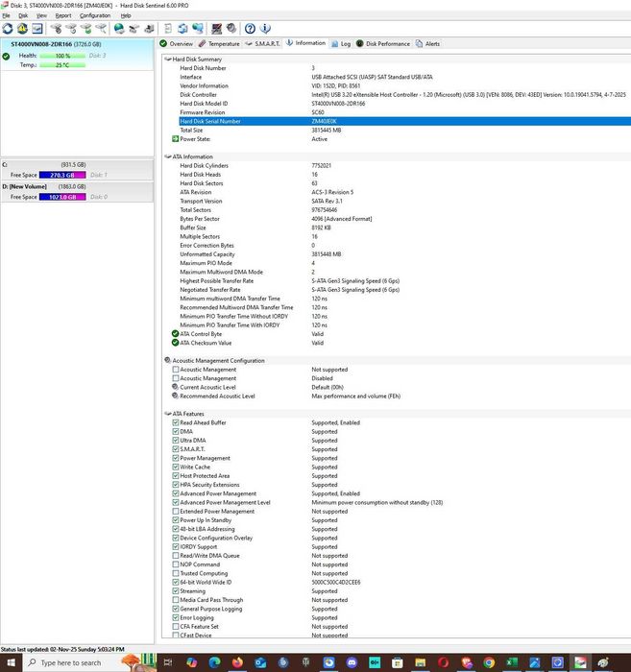This screenshot has height=672, width=631.
Task: Switch to the S.M.A.R.T. tab
Action: [262, 44]
